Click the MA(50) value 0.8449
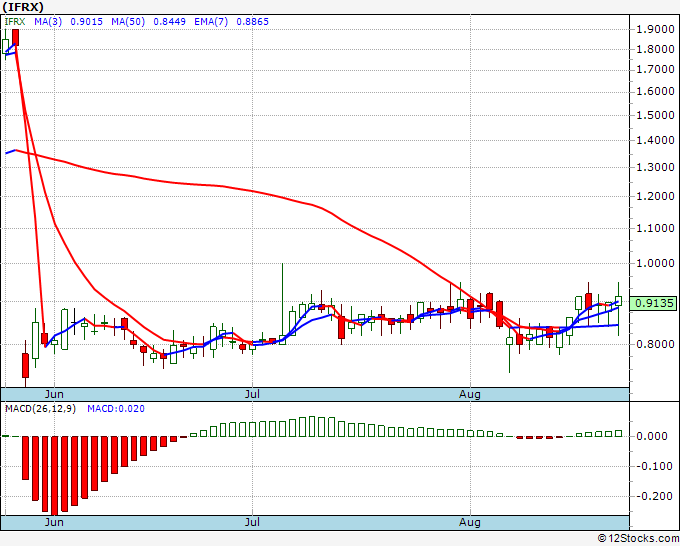 (x=170, y=22)
